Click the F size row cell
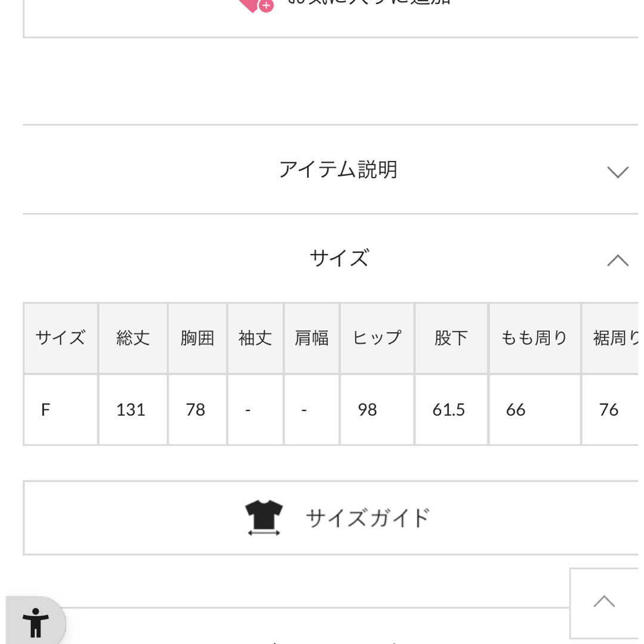Viewport: 644px width, 644px height. [61, 410]
